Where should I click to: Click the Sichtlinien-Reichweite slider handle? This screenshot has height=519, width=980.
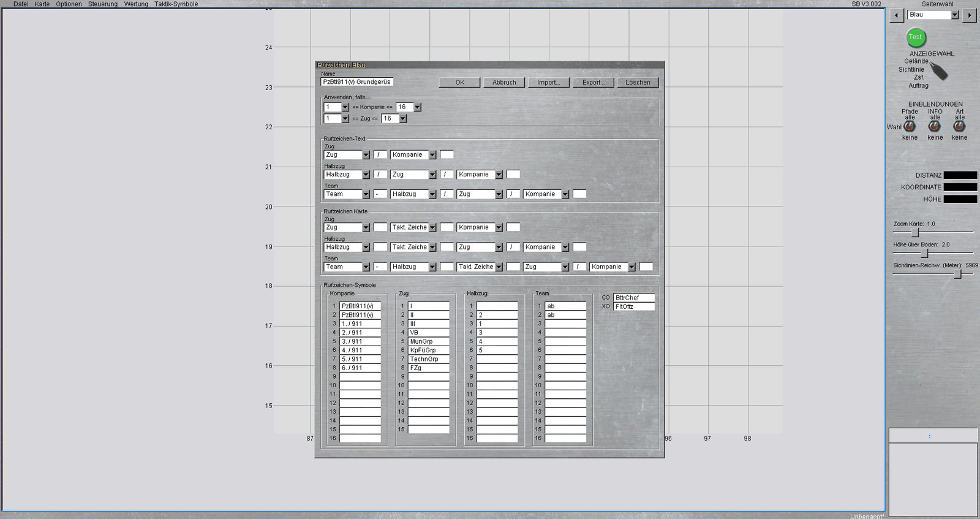coord(958,275)
